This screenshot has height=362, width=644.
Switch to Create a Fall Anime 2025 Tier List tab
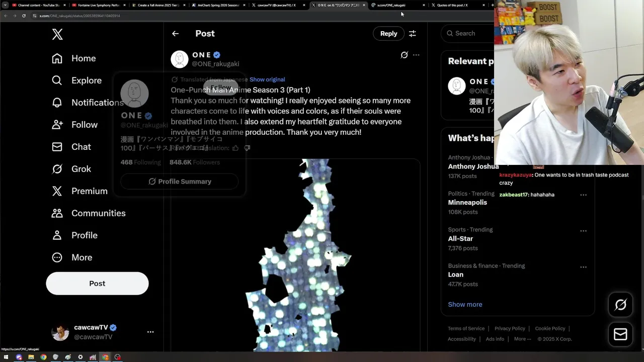point(158,5)
